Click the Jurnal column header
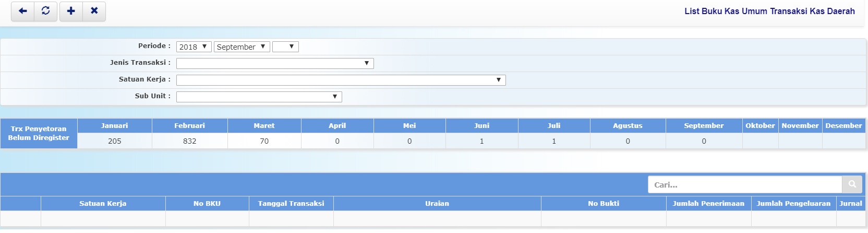Viewport: 868px width, 233px height. pos(850,203)
